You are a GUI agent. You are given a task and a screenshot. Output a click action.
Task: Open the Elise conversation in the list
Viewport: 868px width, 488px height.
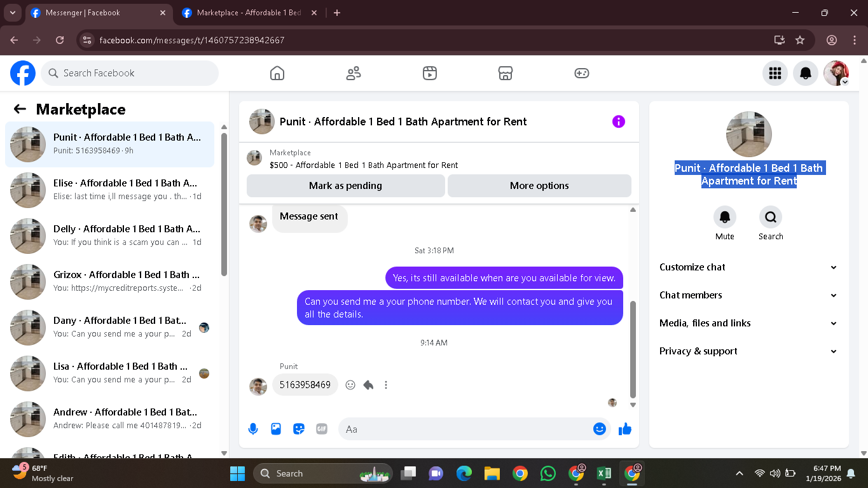point(110,190)
